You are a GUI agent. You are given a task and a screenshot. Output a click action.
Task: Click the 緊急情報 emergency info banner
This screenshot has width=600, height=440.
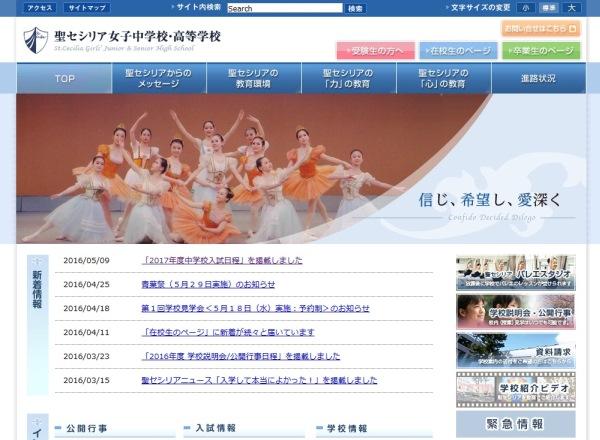(515, 424)
